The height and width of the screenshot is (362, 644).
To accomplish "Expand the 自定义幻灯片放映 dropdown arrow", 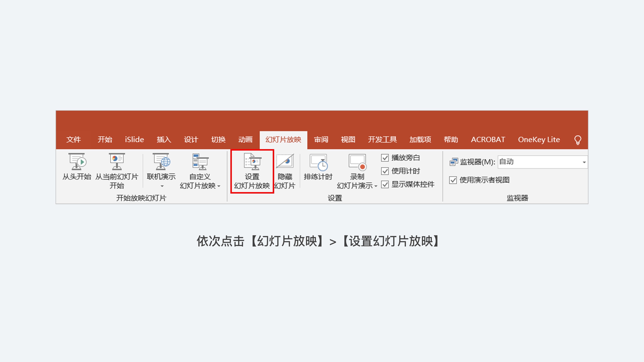I will (219, 186).
